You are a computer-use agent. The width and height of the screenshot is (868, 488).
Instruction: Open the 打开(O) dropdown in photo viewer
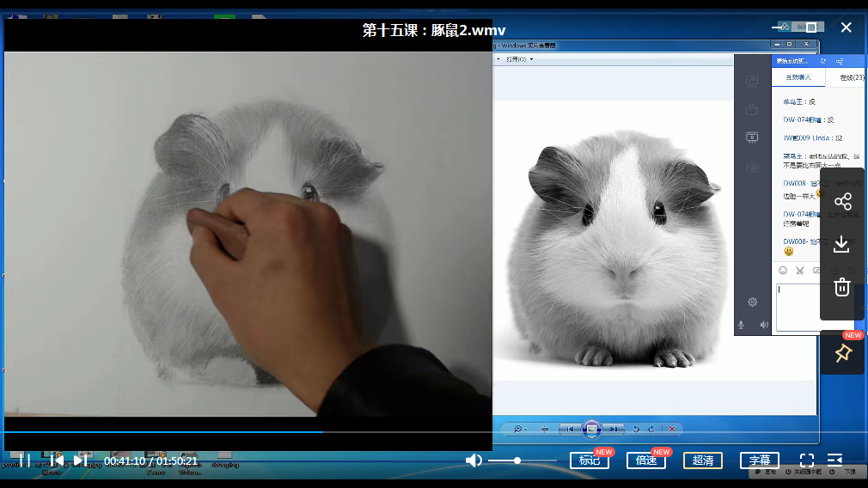pyautogui.click(x=519, y=59)
